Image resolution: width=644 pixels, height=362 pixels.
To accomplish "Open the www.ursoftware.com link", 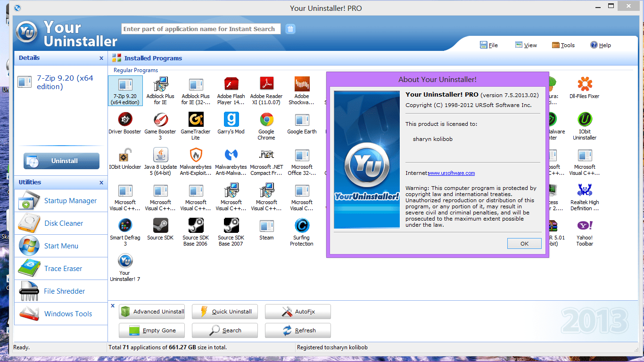I will click(x=451, y=173).
